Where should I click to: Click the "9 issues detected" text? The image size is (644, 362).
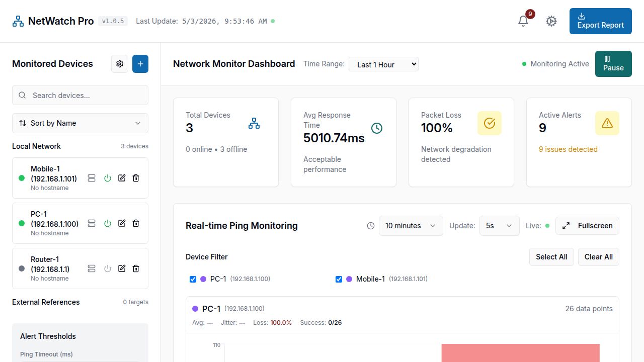(568, 149)
